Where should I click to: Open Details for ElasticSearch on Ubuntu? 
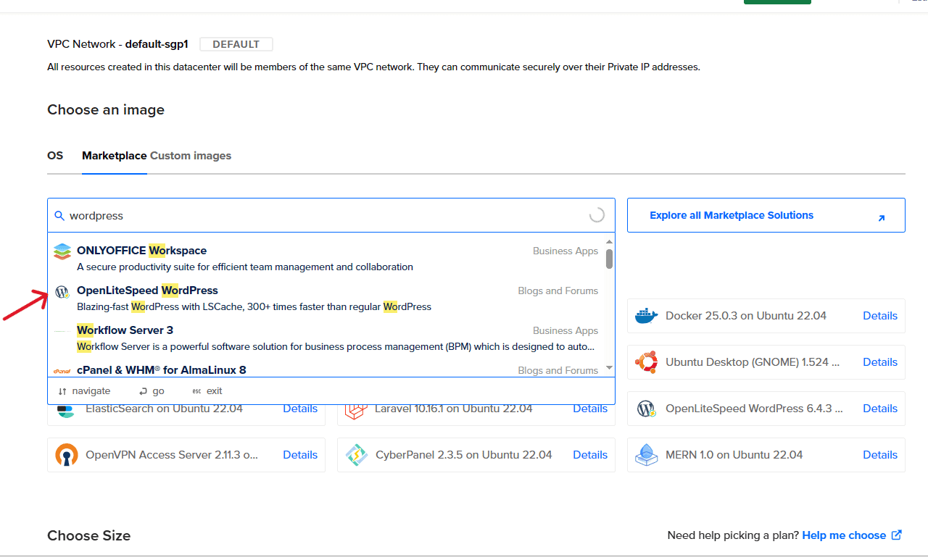click(x=300, y=409)
